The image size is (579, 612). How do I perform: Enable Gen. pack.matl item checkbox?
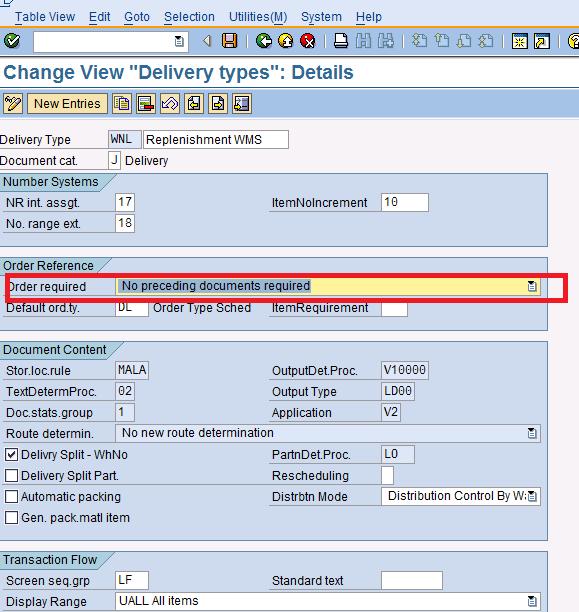click(11, 518)
